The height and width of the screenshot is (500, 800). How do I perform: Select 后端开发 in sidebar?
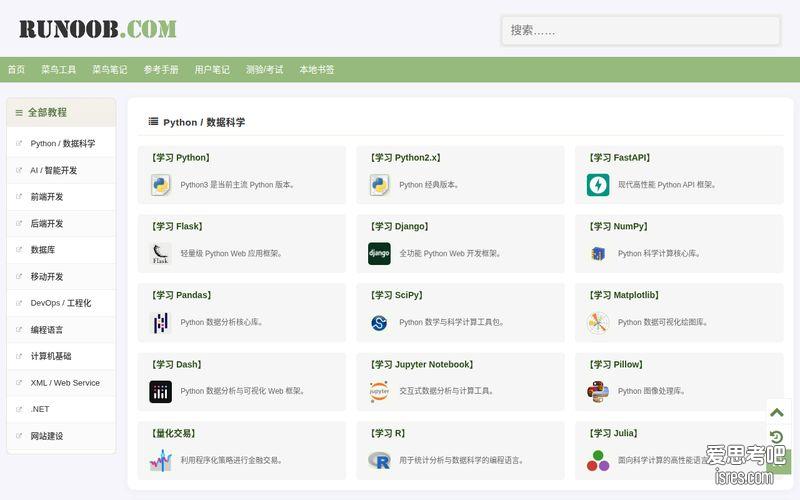point(47,223)
